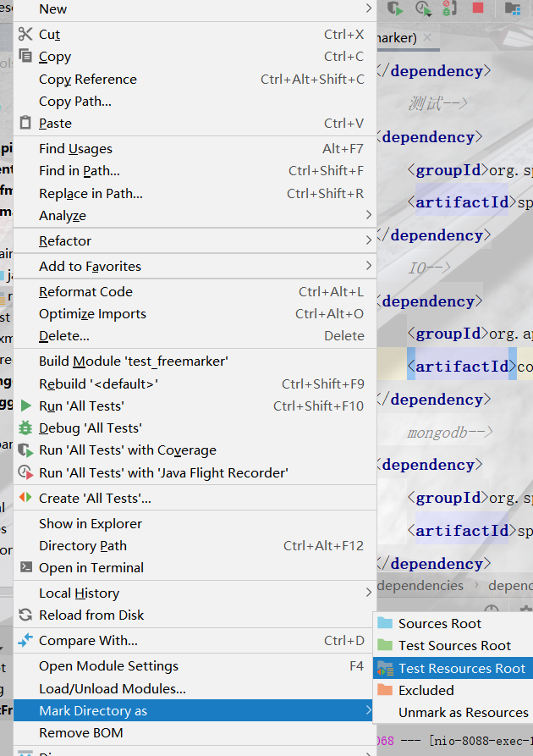The image size is (533, 756).
Task: Choose Unmark as Resources
Action: 463,713
